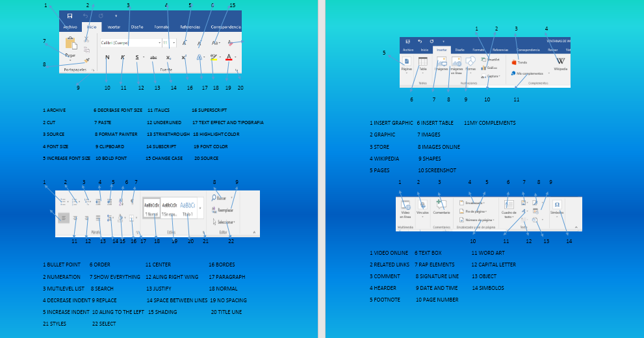Image resolution: width=644 pixels, height=338 pixels.
Task: Toggle Superscript x² button
Action: coord(184,57)
